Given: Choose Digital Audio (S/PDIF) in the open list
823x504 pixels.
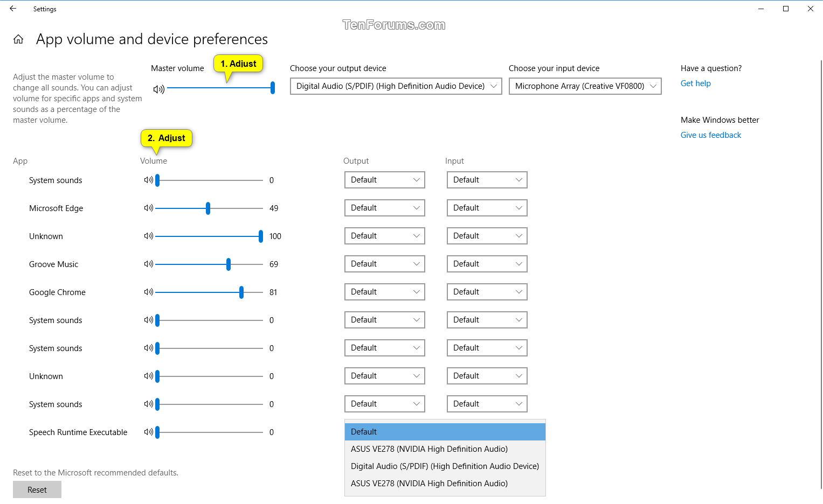Looking at the screenshot, I should [x=444, y=466].
